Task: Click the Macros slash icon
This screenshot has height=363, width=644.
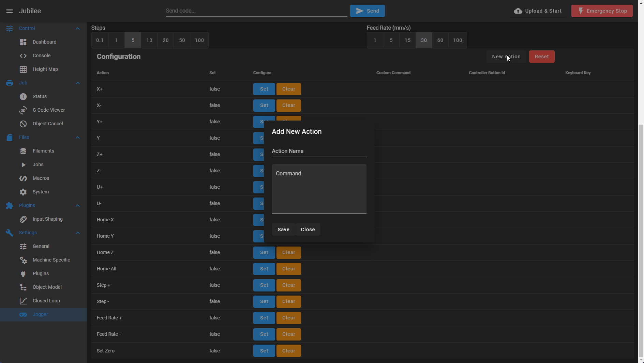Action: 23,178
